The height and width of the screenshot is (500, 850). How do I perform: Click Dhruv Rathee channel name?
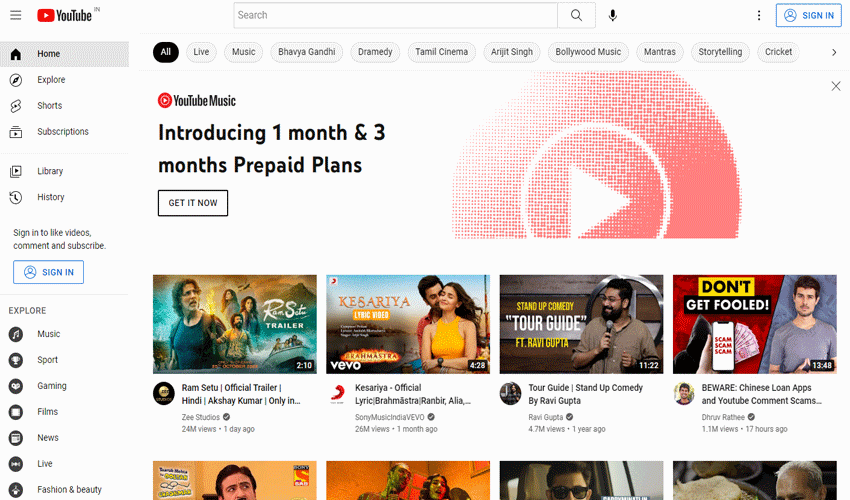click(x=723, y=417)
